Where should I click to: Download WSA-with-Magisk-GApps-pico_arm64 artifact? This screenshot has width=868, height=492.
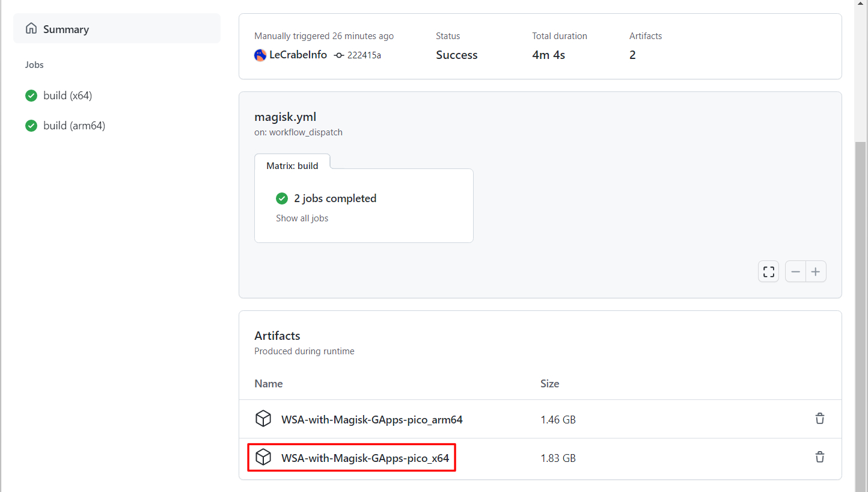click(372, 420)
